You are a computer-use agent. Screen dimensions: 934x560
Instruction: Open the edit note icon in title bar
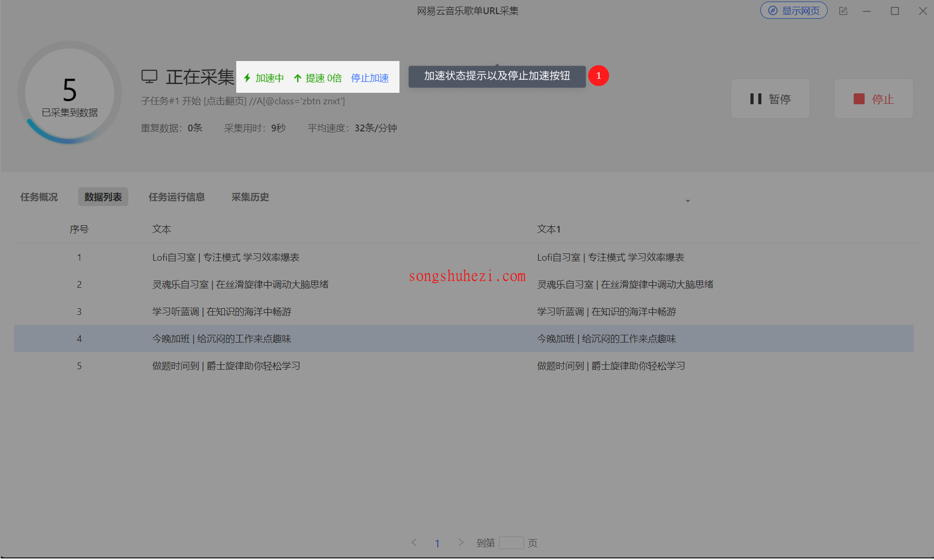coord(843,11)
